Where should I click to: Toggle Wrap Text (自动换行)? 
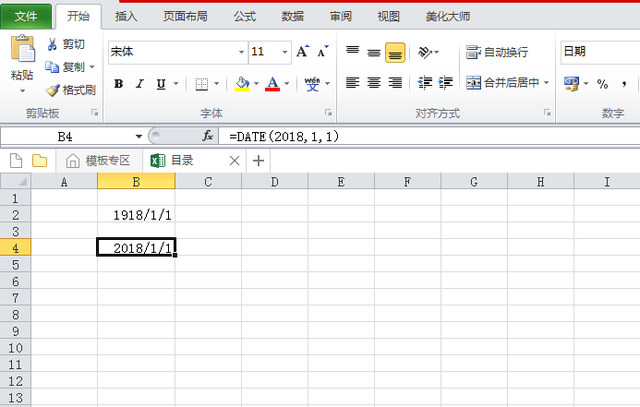(x=497, y=52)
